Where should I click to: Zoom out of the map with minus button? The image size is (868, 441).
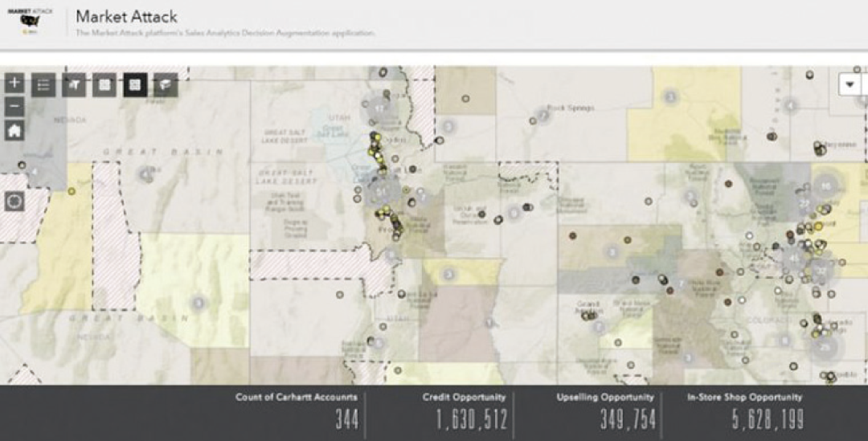coord(14,106)
